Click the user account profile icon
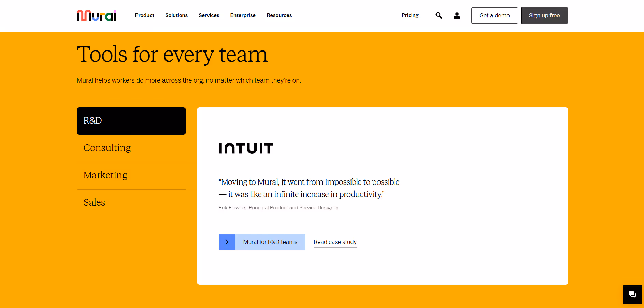Image resolution: width=644 pixels, height=308 pixels. click(x=457, y=15)
